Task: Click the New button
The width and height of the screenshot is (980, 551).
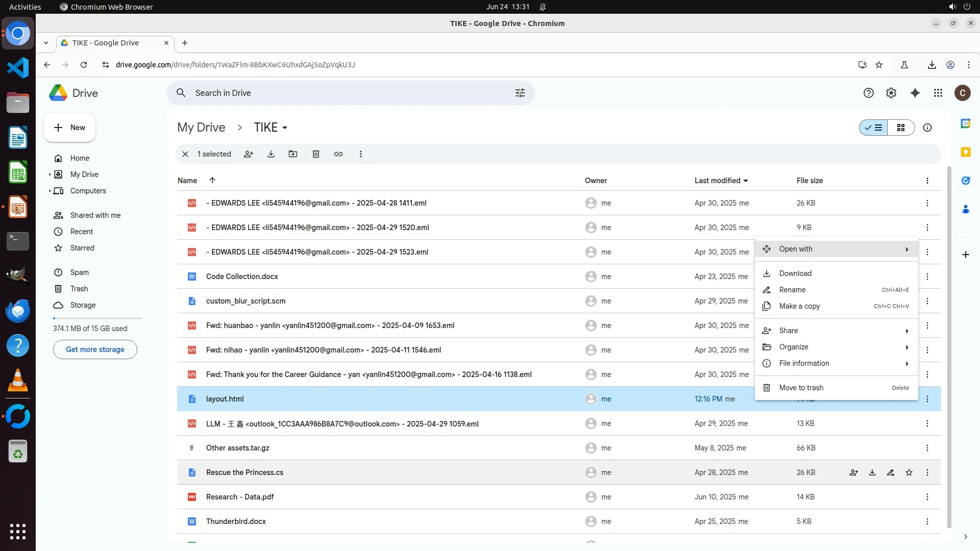Action: 70,128
